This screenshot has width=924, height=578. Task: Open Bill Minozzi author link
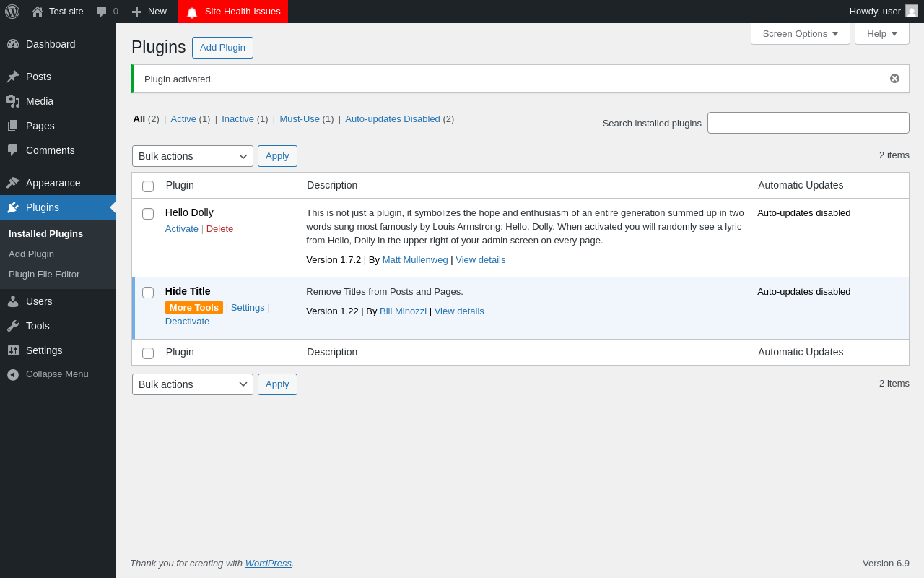pos(403,311)
